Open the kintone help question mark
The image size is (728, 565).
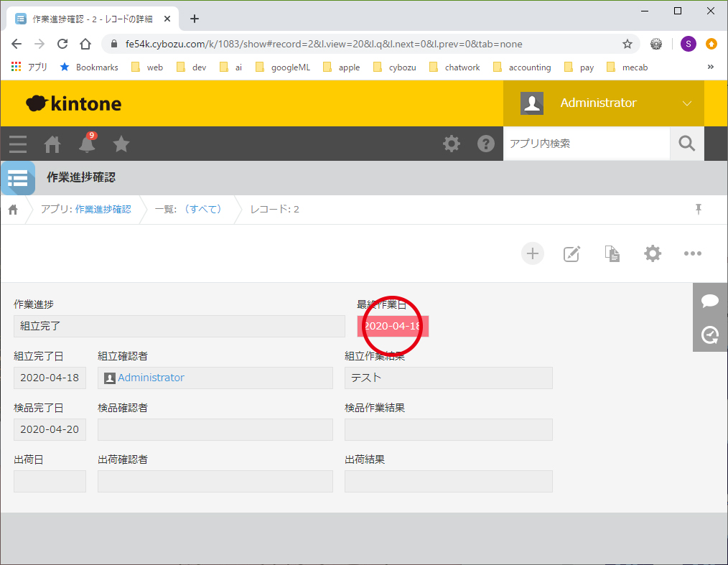486,144
